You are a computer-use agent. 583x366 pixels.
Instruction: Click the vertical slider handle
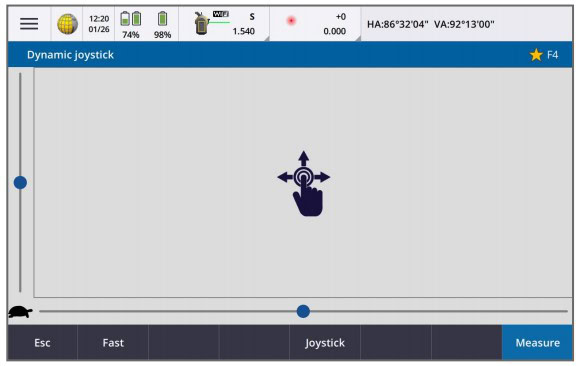20,183
